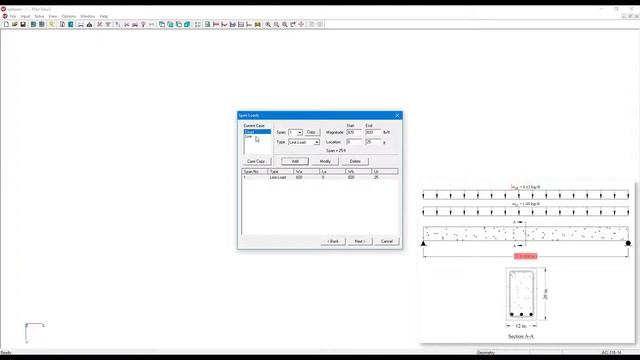640x360 pixels.
Task: Click the Case Copy button
Action: tap(257, 161)
